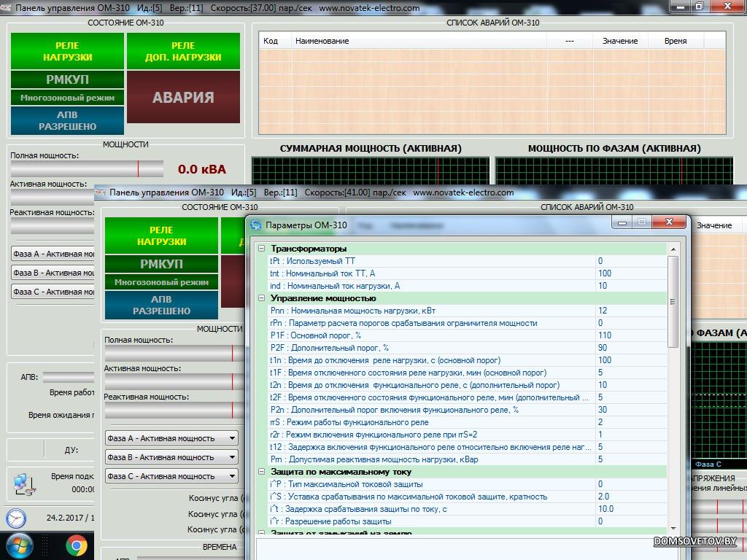Select the row P2n : Дополнительный порог включения функционального реле
747x560 pixels.
point(467,410)
